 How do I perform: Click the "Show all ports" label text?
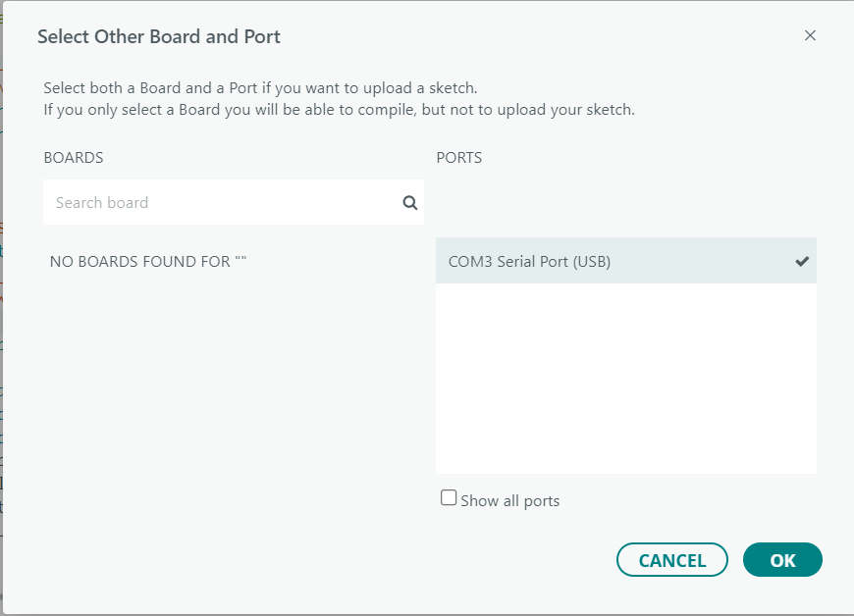click(509, 501)
